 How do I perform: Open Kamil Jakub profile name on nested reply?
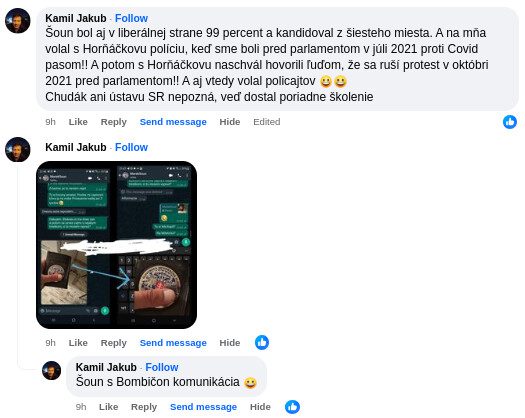[x=106, y=367]
